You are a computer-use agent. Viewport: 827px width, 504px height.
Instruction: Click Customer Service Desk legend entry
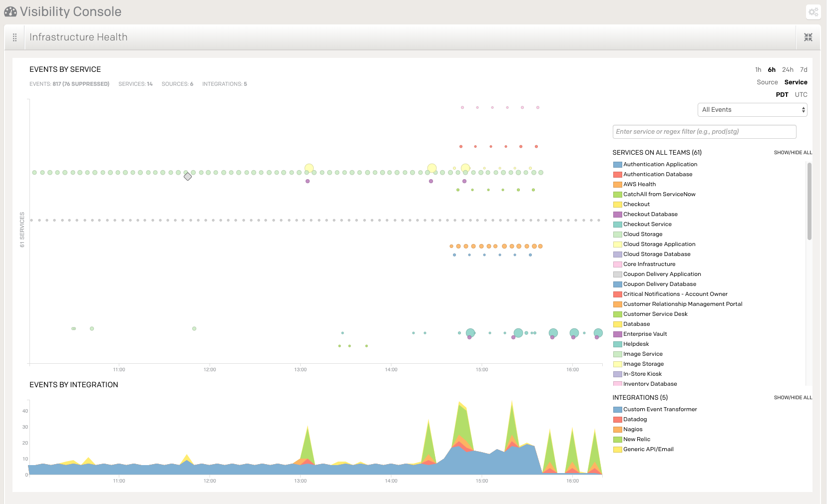tap(651, 314)
